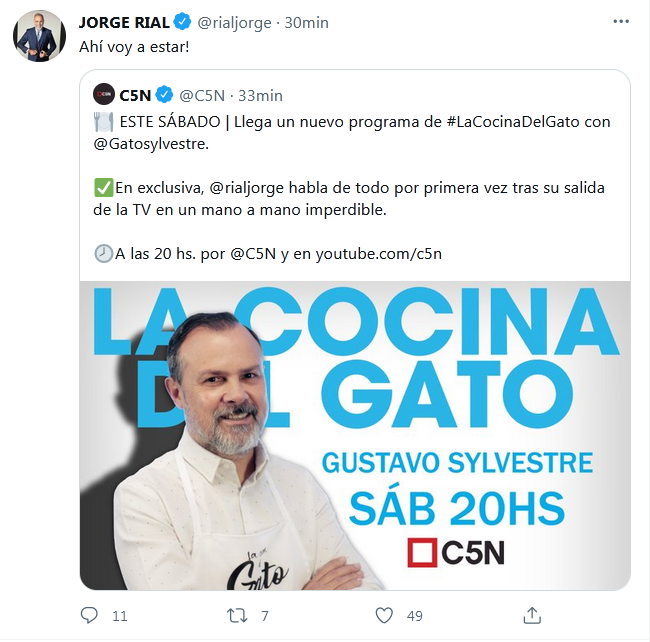Open the share upload icon
The image size is (650, 642).
[532, 615]
